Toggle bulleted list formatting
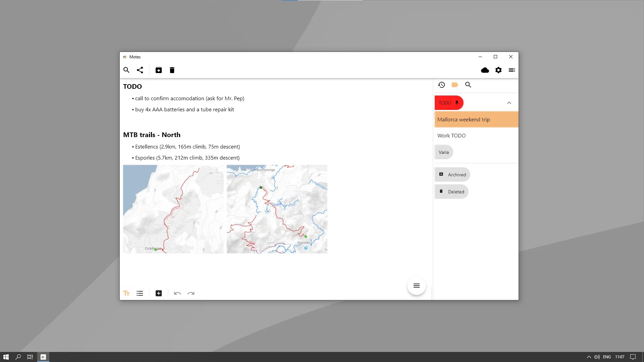 click(140, 293)
